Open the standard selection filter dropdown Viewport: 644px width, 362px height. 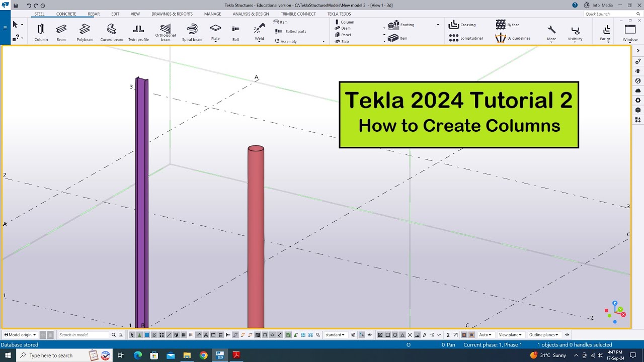tap(335, 335)
